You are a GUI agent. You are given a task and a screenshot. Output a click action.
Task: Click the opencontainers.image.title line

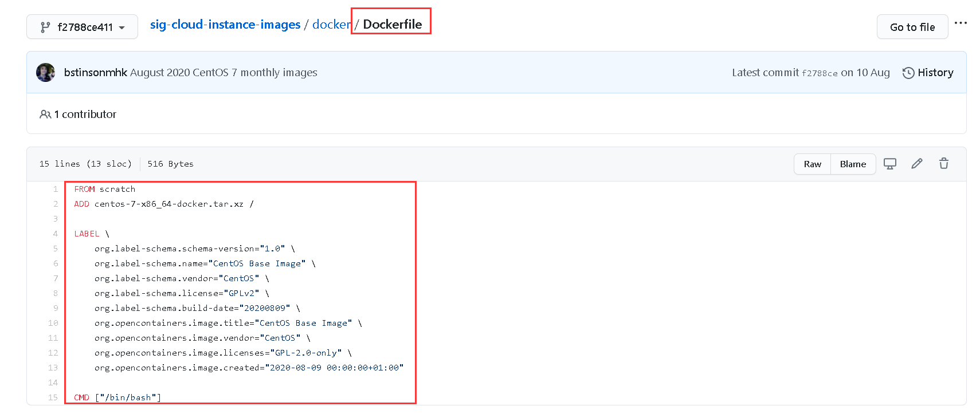click(x=228, y=323)
